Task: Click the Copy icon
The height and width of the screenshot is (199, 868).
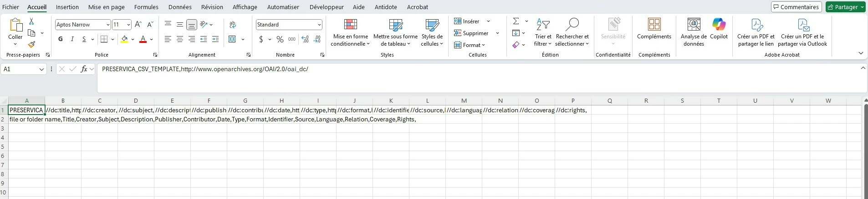Action: [31, 33]
